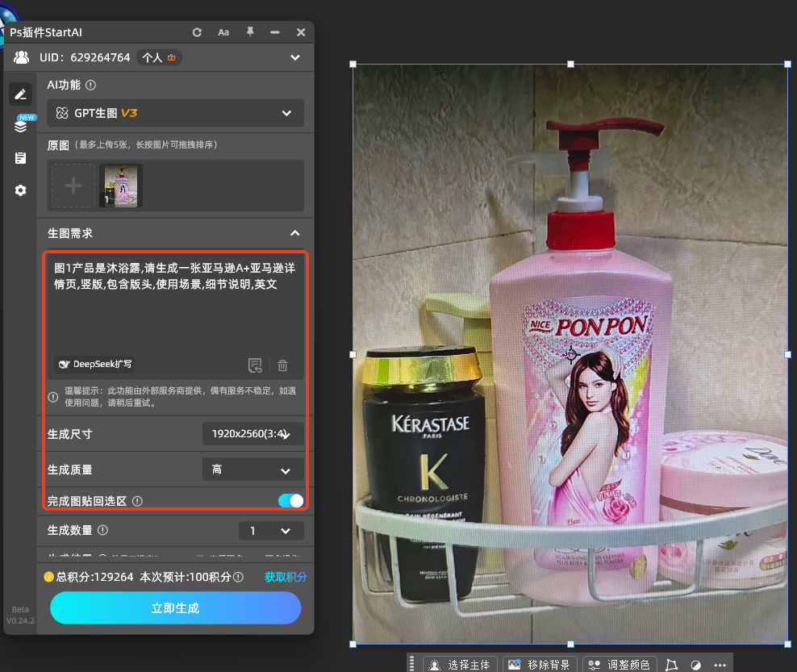The image size is (797, 672).
Task: Click the top-center transform handle of image
Action: click(x=570, y=64)
